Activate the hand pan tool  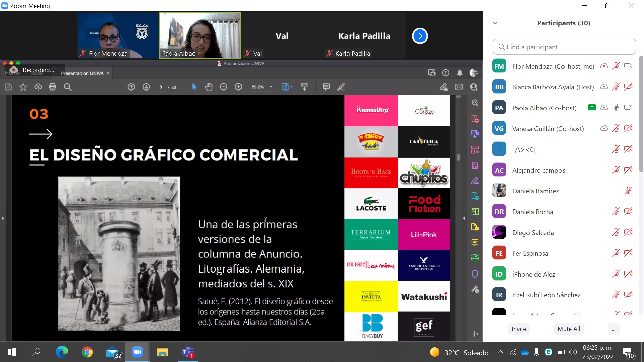point(209,87)
